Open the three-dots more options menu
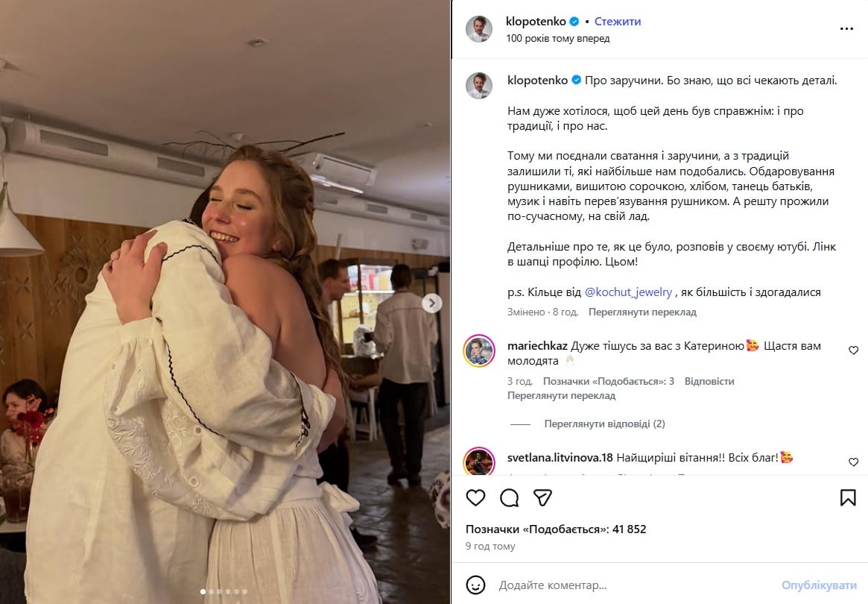The image size is (868, 604). (x=846, y=28)
